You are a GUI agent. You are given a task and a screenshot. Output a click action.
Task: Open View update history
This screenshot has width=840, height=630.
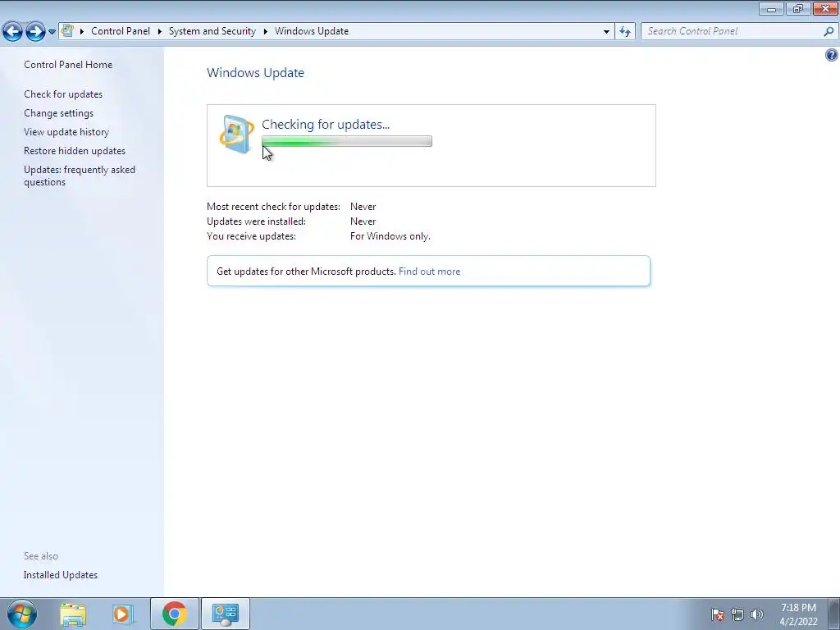coord(66,132)
